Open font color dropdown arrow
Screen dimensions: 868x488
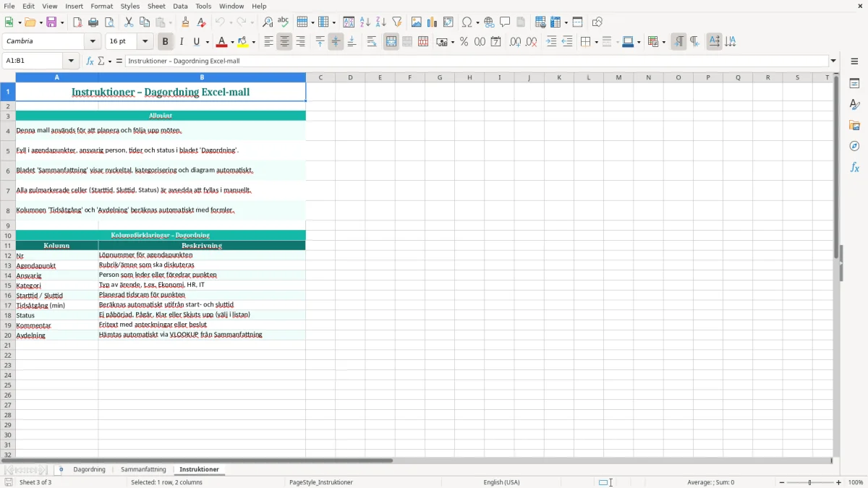[232, 42]
